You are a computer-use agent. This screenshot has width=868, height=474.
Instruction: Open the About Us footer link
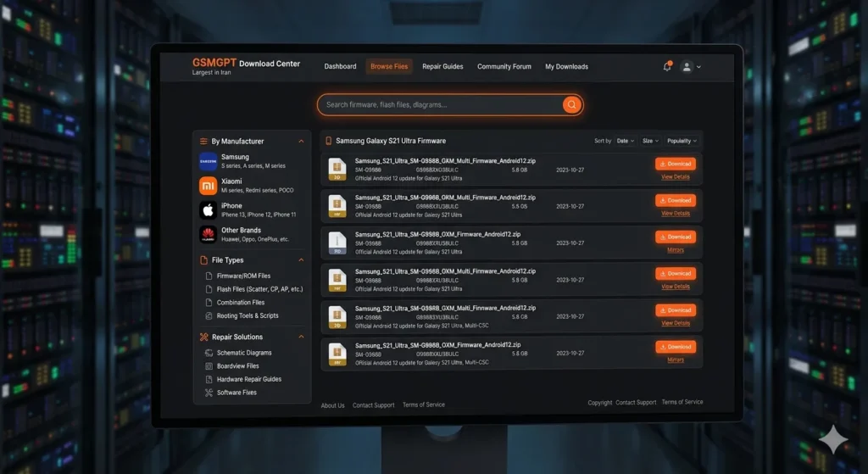click(332, 405)
